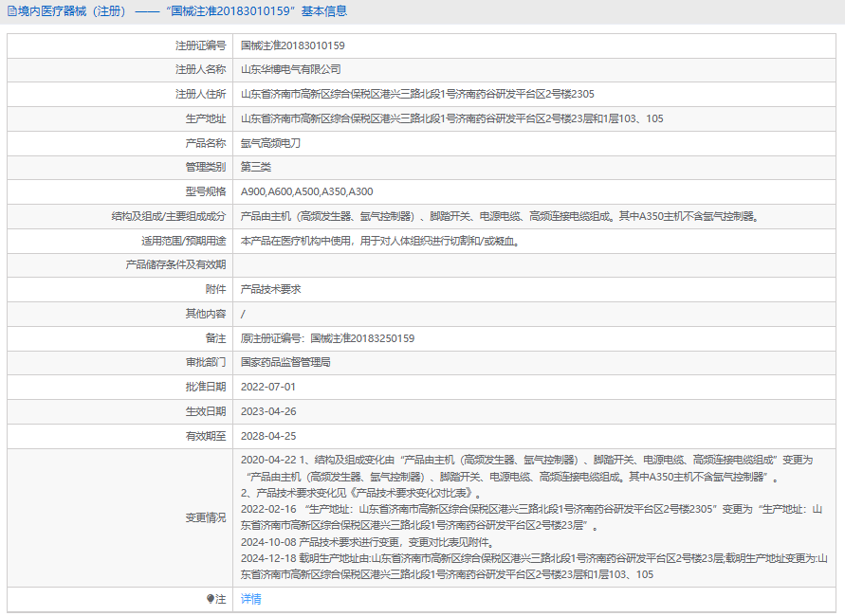Open the 详情 link in the 注 row

click(x=250, y=599)
